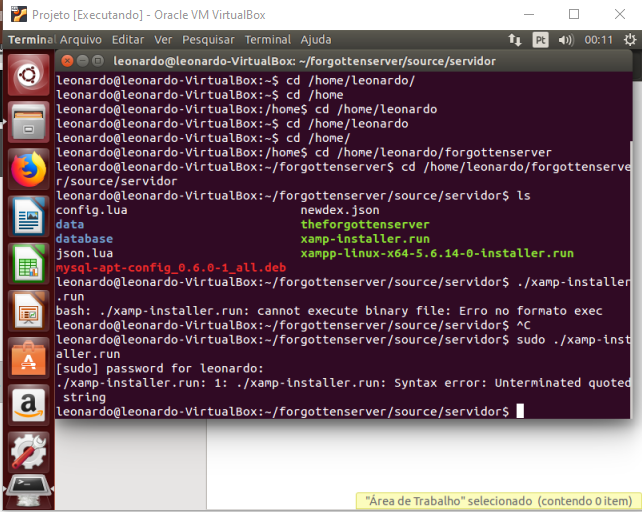Screen dimensions: 642x512
Task: Open the Ajuda menu
Action: point(316,40)
